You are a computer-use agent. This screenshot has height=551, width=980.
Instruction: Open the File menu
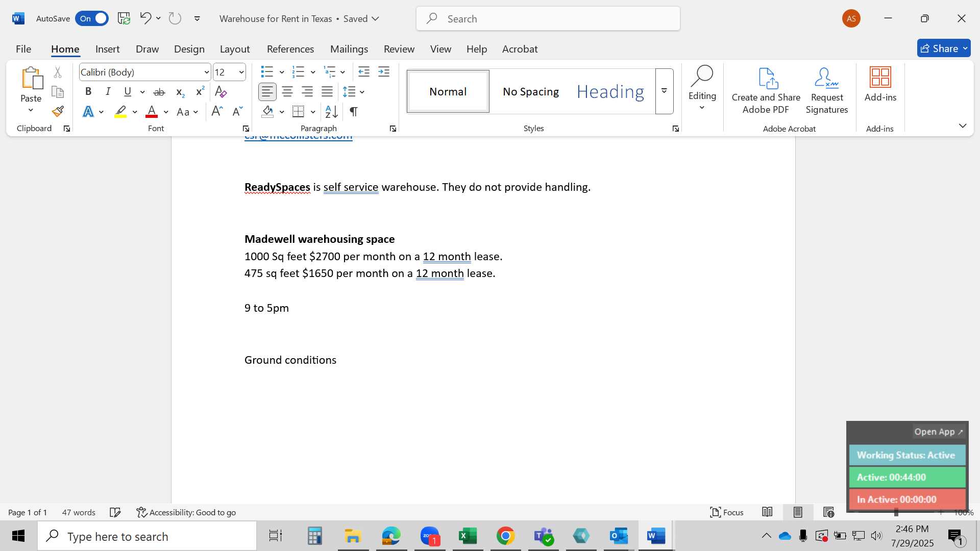click(x=23, y=48)
